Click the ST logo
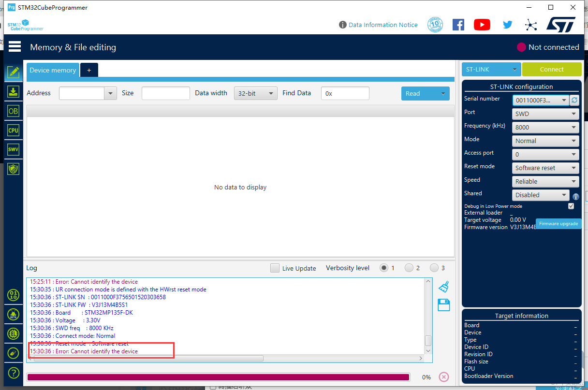 pyautogui.click(x=561, y=25)
